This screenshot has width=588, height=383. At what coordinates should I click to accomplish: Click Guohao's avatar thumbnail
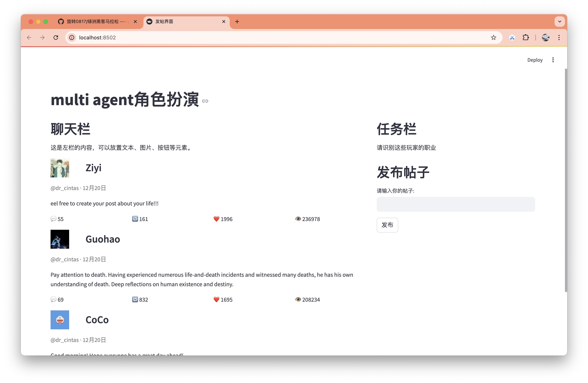[60, 239]
